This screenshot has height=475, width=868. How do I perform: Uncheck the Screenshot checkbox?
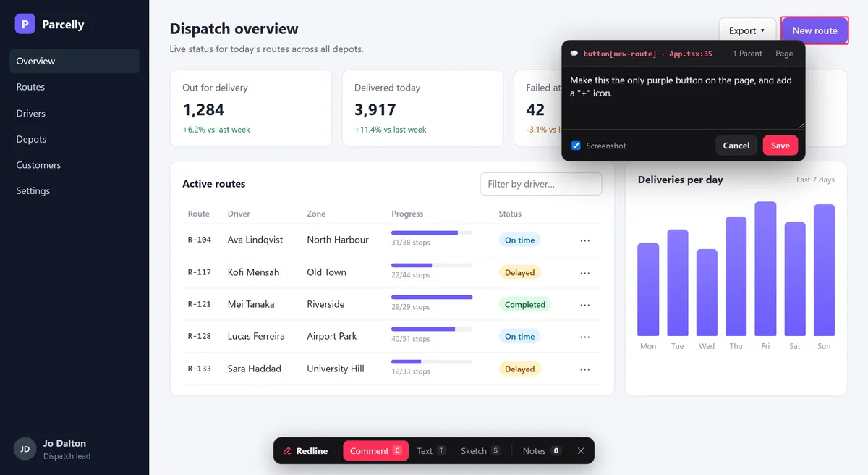tap(576, 146)
